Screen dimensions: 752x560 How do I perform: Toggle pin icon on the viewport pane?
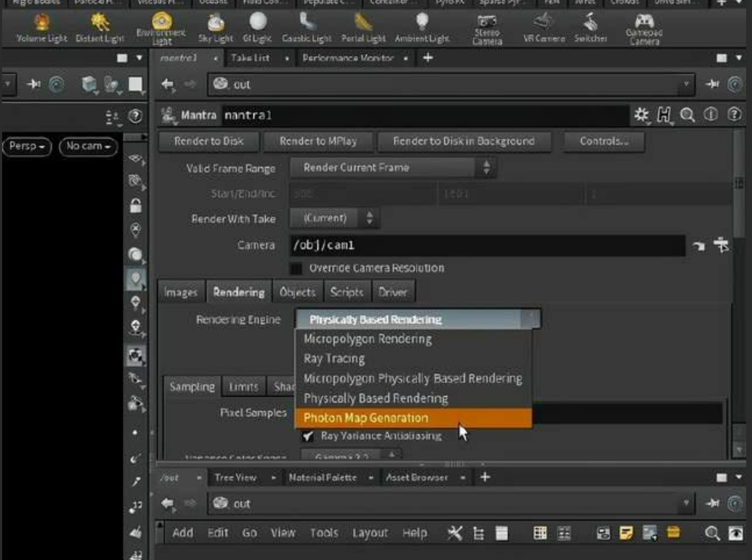pos(33,84)
